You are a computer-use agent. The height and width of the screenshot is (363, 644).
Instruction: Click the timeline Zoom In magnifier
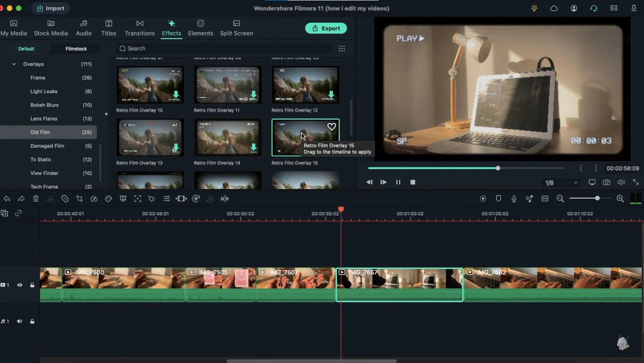pyautogui.click(x=620, y=199)
